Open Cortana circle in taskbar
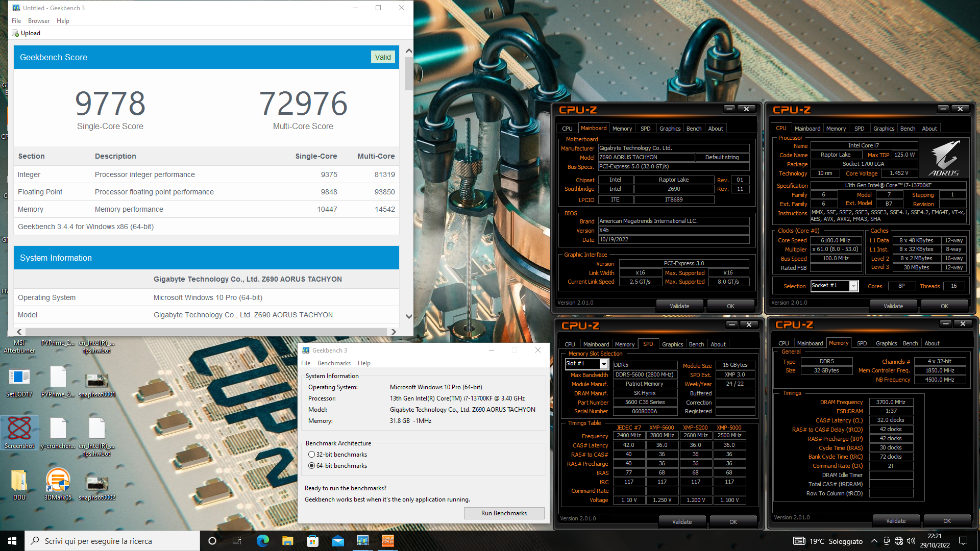This screenshot has height=551, width=980. coord(212,541)
